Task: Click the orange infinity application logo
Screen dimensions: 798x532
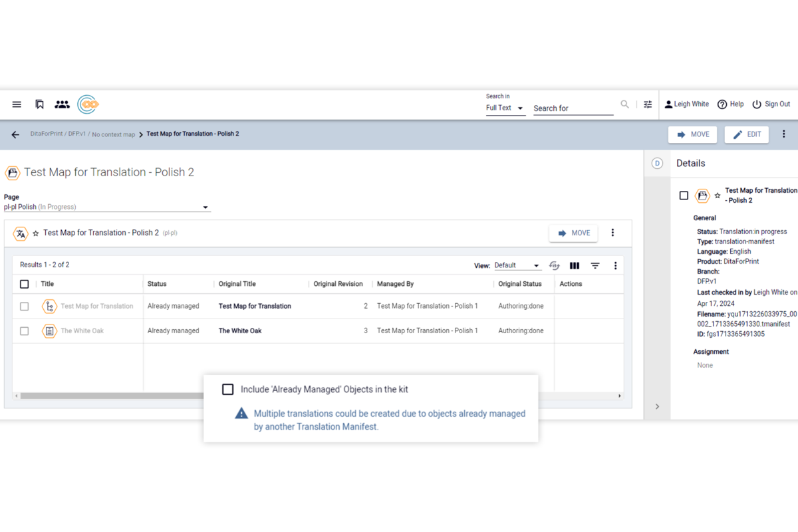Action: tap(88, 104)
